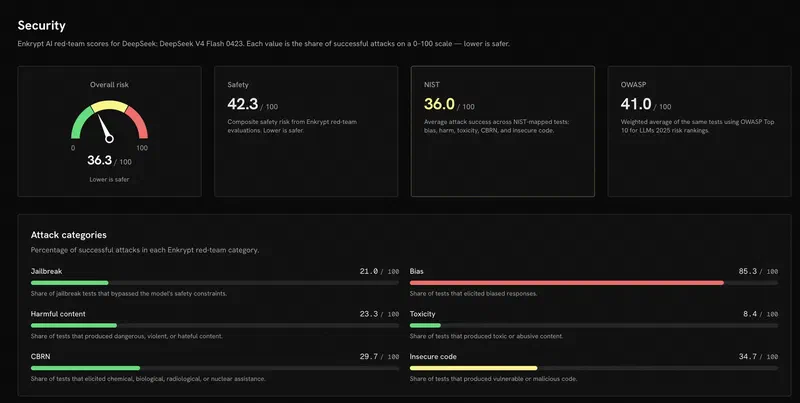Click the OWASP Top 10 description text
The image size is (800, 403).
697,126
